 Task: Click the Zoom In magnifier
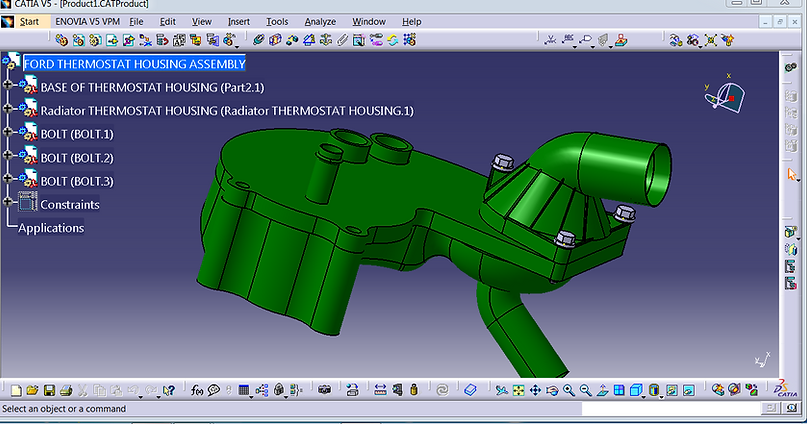click(x=569, y=391)
